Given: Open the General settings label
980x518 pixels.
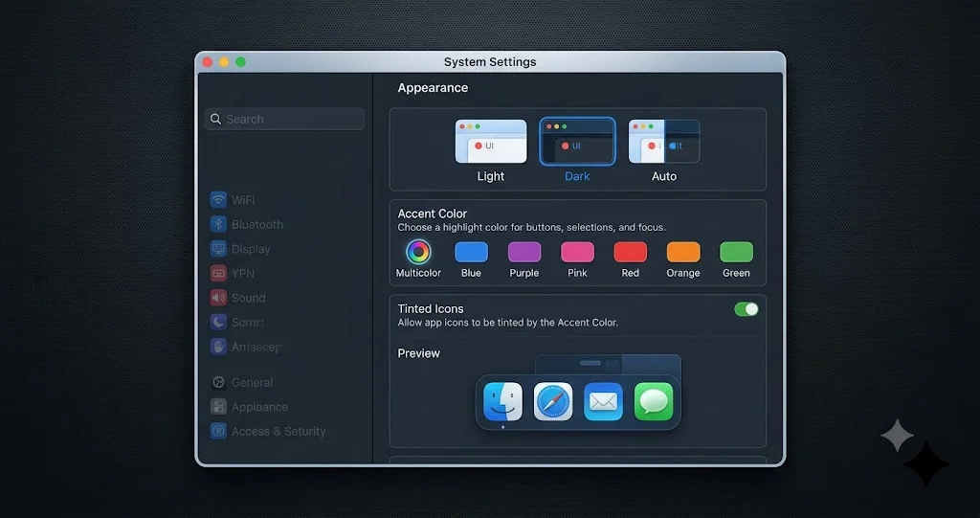Looking at the screenshot, I should pyautogui.click(x=252, y=382).
